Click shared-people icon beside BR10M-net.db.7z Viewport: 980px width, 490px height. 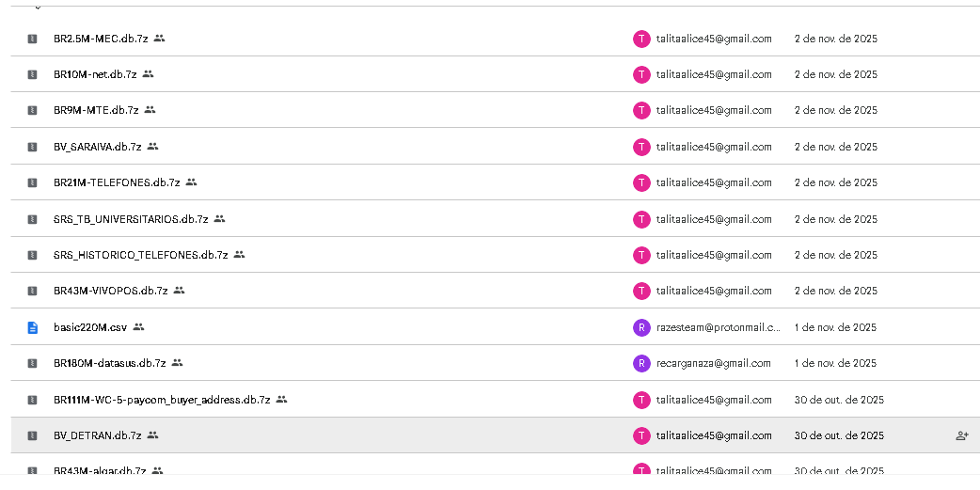tap(148, 73)
